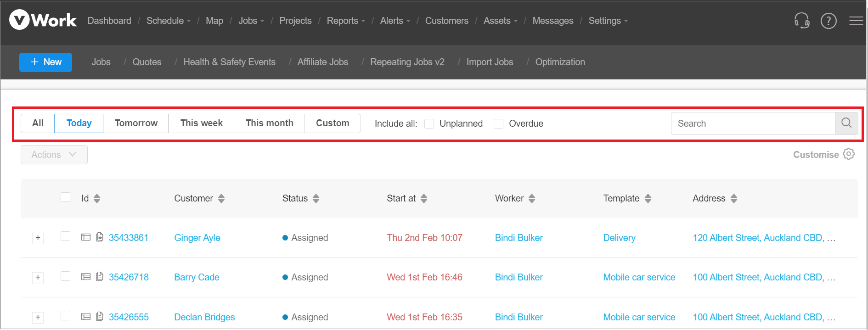Select the Jobs sub-tab in secondary bar
Image resolution: width=868 pixels, height=330 pixels.
tap(101, 62)
